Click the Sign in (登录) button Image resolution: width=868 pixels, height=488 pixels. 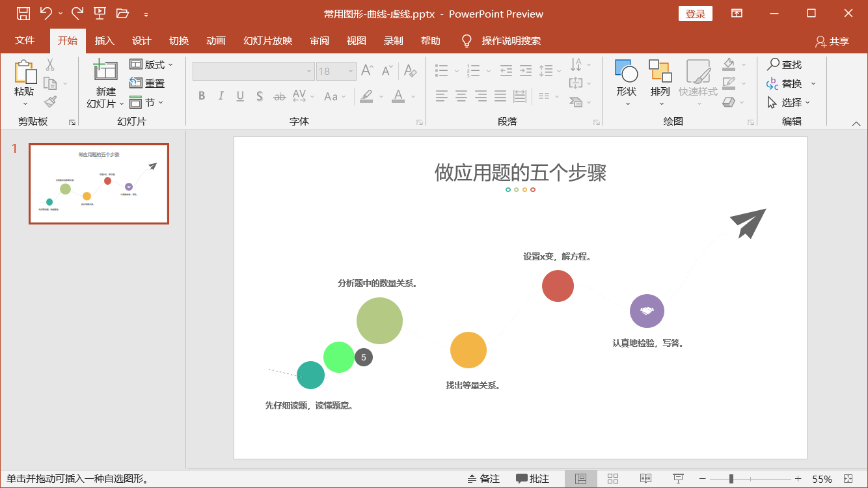pyautogui.click(x=696, y=14)
